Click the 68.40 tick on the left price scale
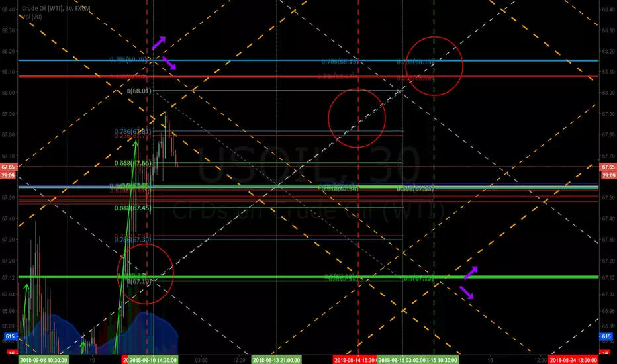 (8, 9)
